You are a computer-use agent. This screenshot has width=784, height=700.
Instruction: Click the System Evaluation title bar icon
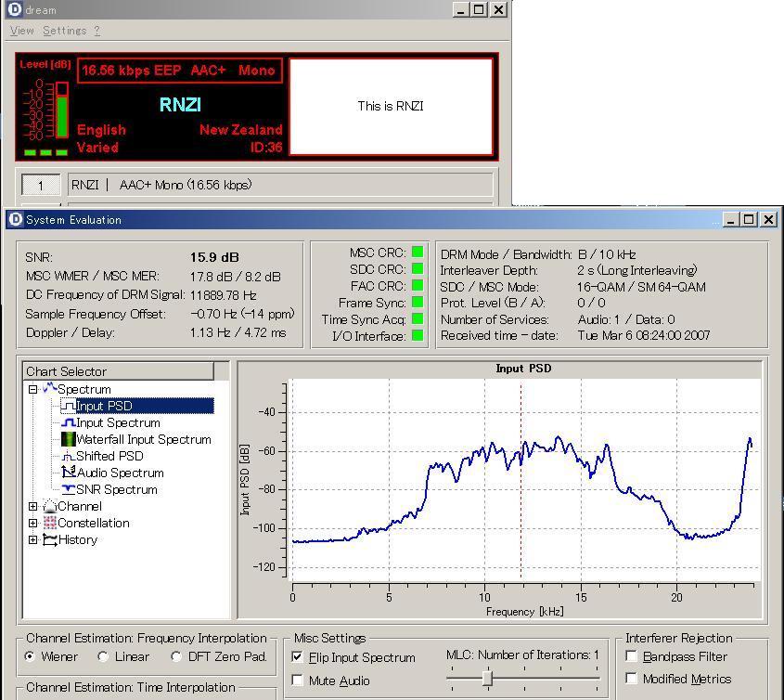[16, 219]
